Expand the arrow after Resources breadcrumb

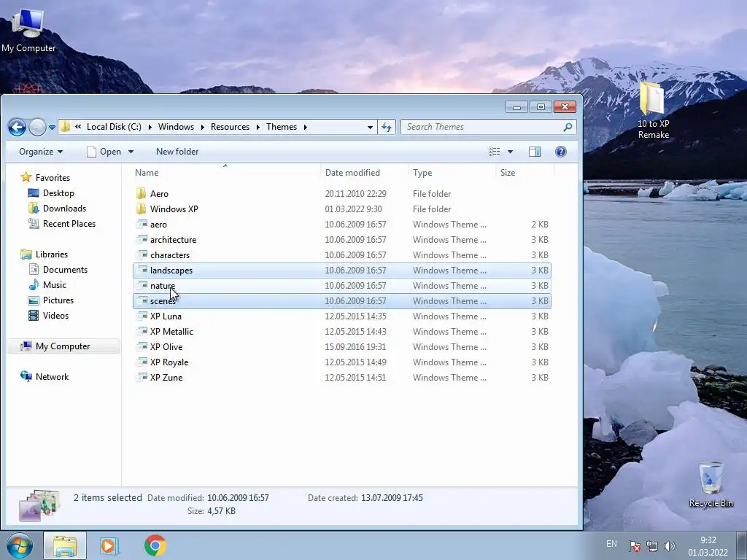258,127
